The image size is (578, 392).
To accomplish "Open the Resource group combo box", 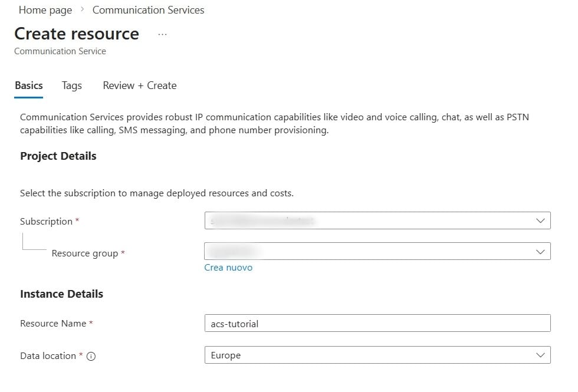I will pos(377,252).
